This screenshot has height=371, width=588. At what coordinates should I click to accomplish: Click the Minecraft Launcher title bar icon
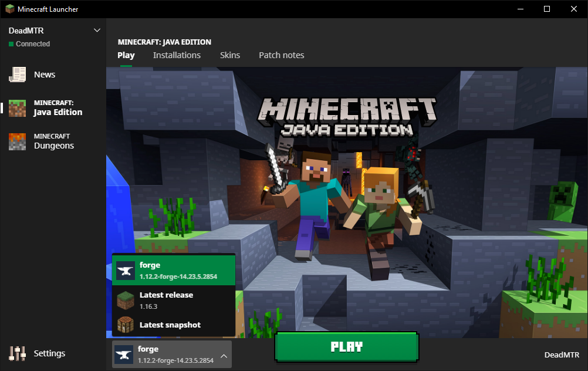tap(10, 9)
